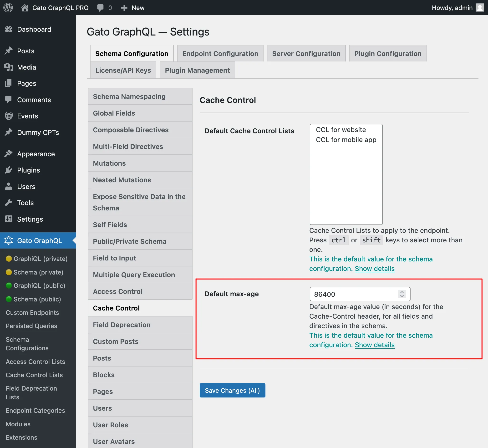Open the comments bubble icon in admin bar
The height and width of the screenshot is (448, 488).
tap(100, 8)
